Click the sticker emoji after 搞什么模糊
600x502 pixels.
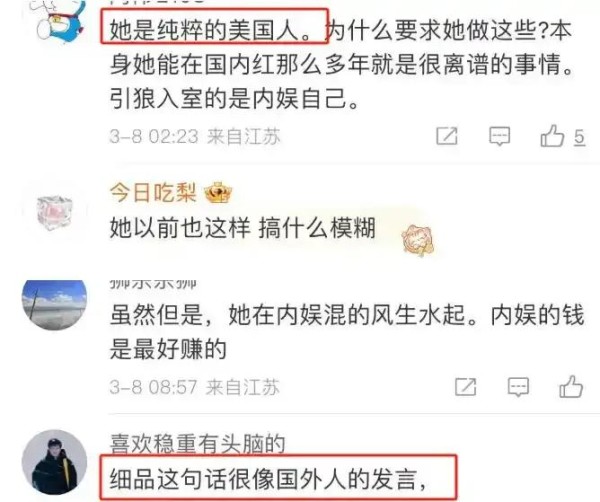(x=417, y=240)
